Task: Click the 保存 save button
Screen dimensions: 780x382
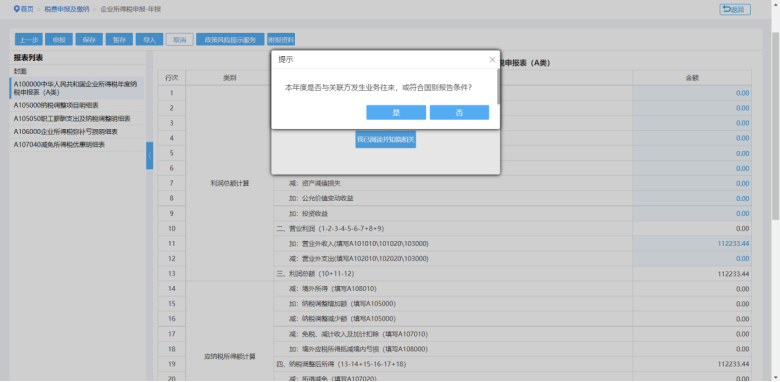Action: 89,40
